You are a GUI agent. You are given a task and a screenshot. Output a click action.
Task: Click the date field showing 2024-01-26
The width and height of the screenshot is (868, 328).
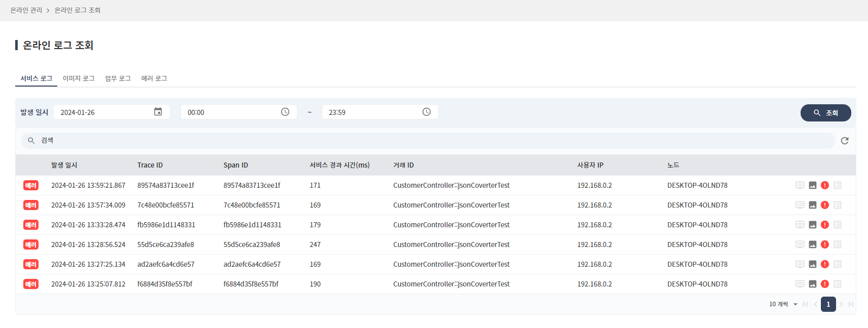111,112
